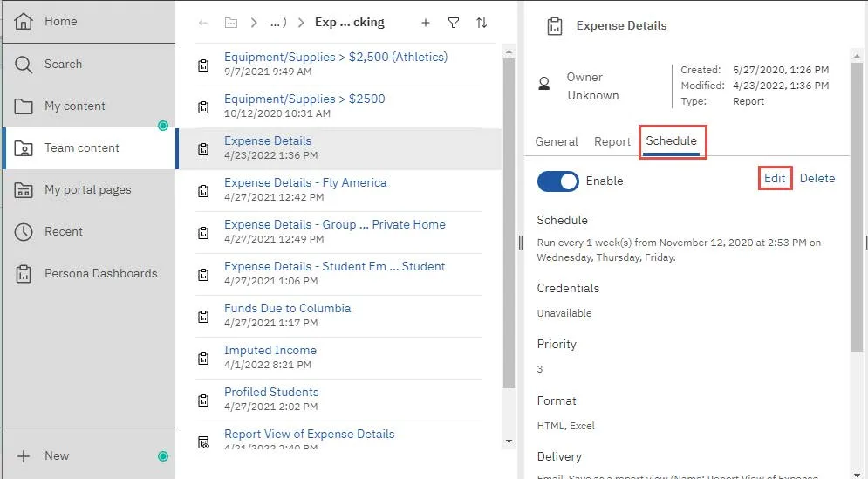This screenshot has height=479, width=868.
Task: Click the Recent clock icon
Action: 24,232
